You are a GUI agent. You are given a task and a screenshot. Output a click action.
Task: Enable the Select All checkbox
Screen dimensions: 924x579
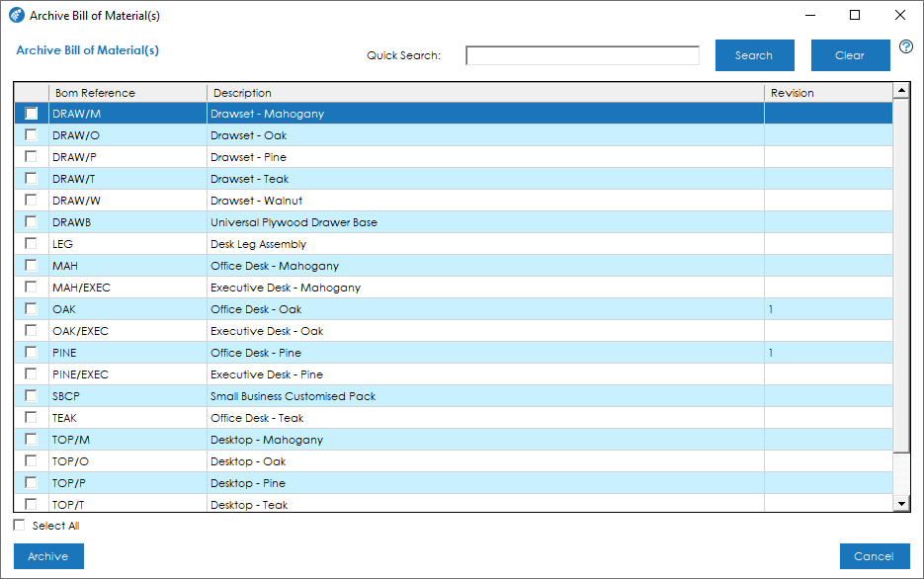[18, 525]
